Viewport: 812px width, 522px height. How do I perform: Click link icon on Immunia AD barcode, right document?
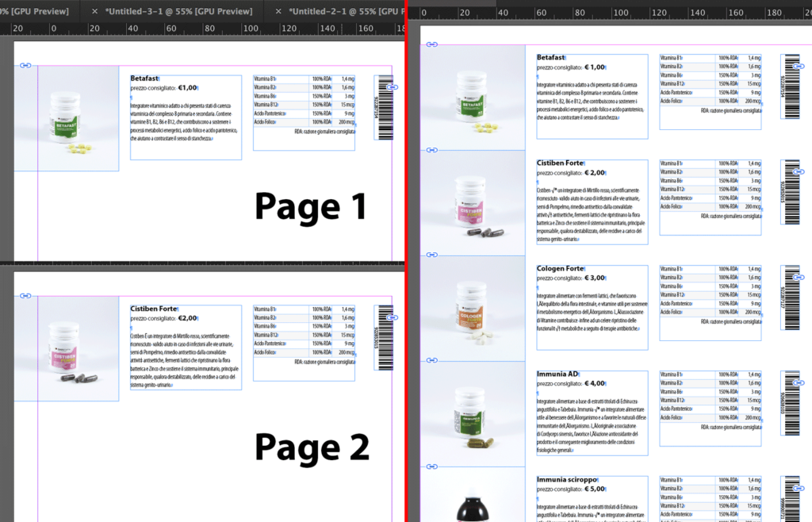799,382
